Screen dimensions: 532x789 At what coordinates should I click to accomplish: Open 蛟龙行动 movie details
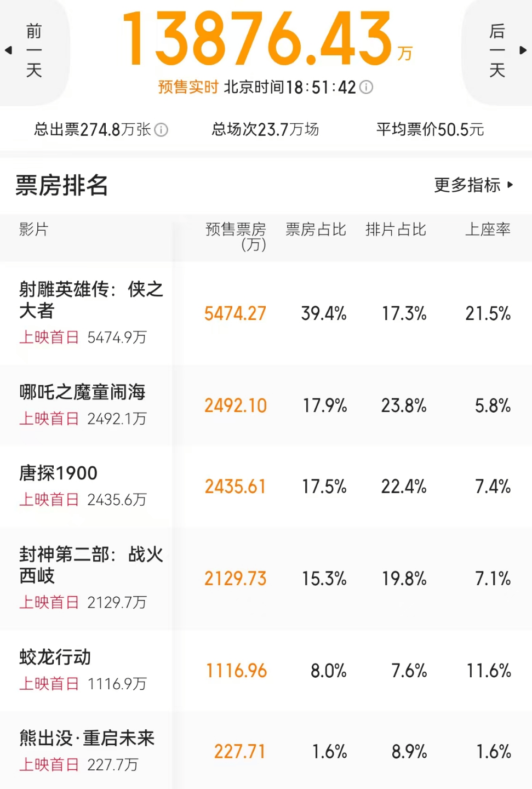click(x=55, y=657)
